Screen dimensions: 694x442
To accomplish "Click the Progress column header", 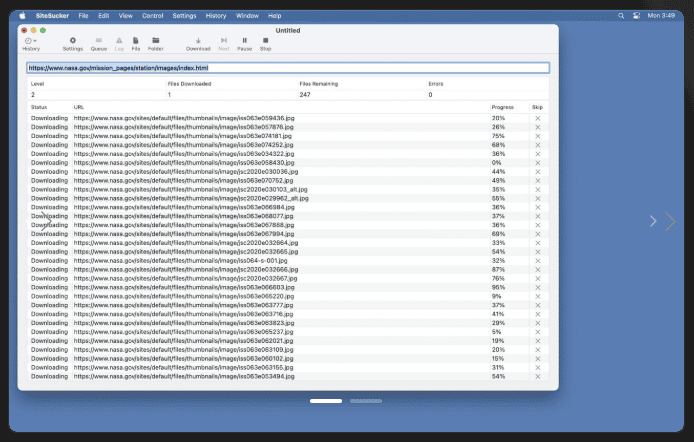I will click(x=502, y=107).
